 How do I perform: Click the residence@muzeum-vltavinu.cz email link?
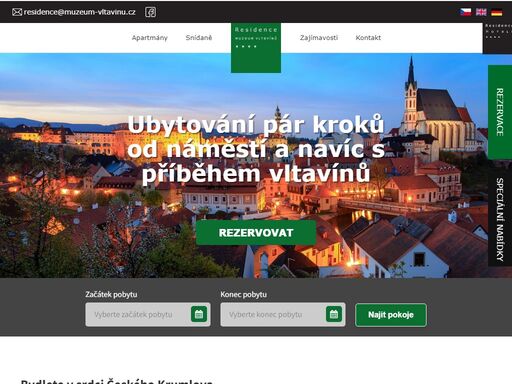[80, 12]
